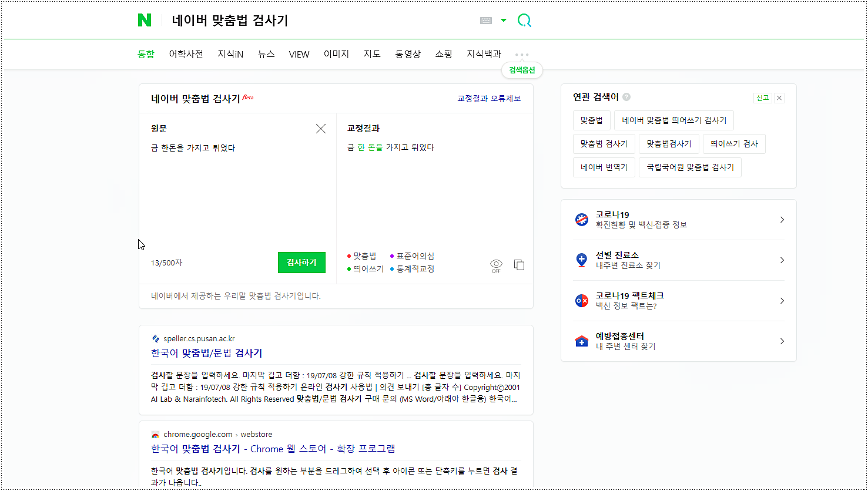Image resolution: width=868 pixels, height=491 pixels.
Task: Go to the 뉴스 tab
Action: [x=266, y=54]
